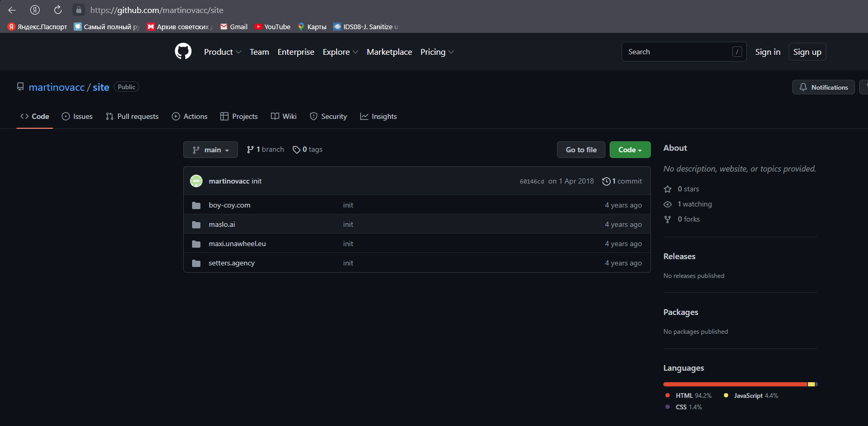Viewport: 868px width, 426px height.
Task: Open commit hash 60146cd
Action: click(x=532, y=181)
